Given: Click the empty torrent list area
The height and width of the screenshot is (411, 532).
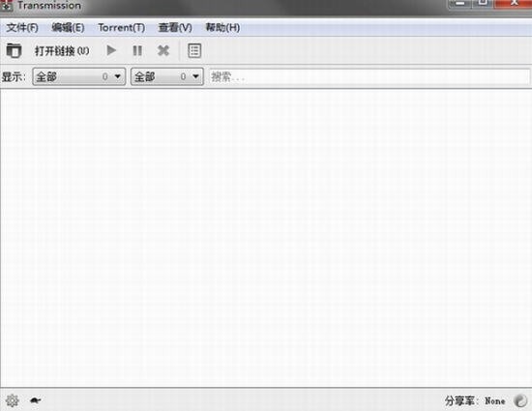Looking at the screenshot, I should coord(266,238).
